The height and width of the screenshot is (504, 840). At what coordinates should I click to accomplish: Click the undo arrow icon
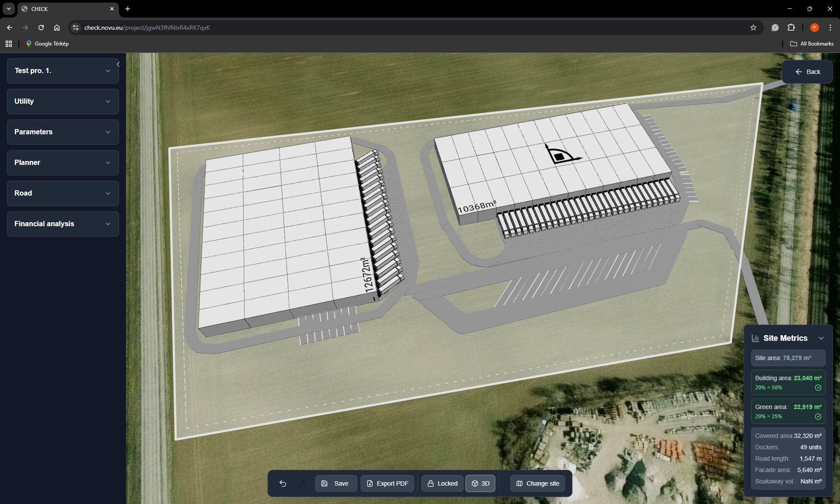pyautogui.click(x=283, y=483)
